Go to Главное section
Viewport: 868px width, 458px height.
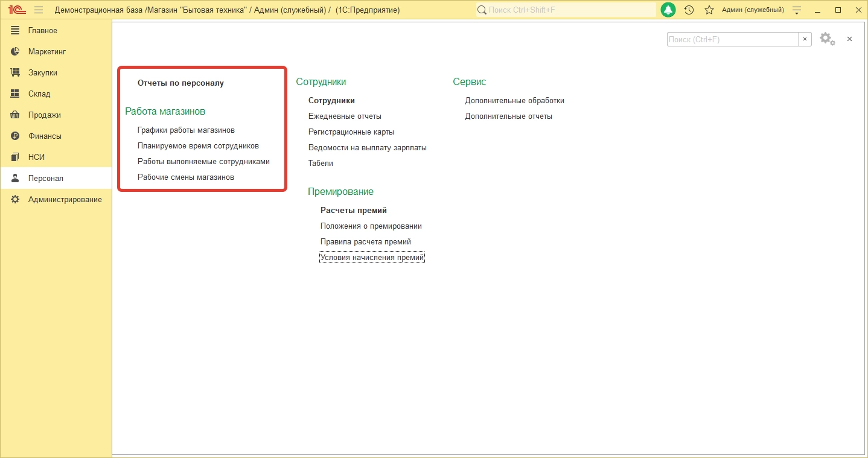click(x=43, y=31)
